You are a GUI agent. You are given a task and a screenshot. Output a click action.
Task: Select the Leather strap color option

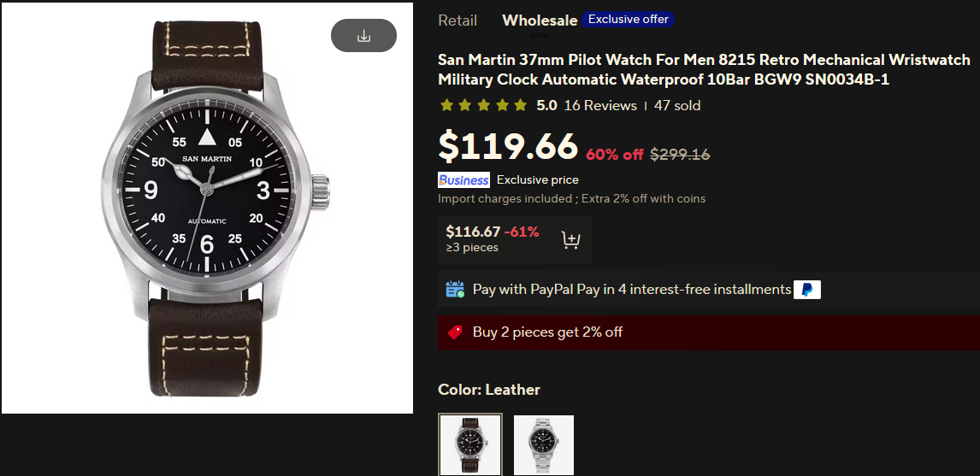pyautogui.click(x=469, y=444)
